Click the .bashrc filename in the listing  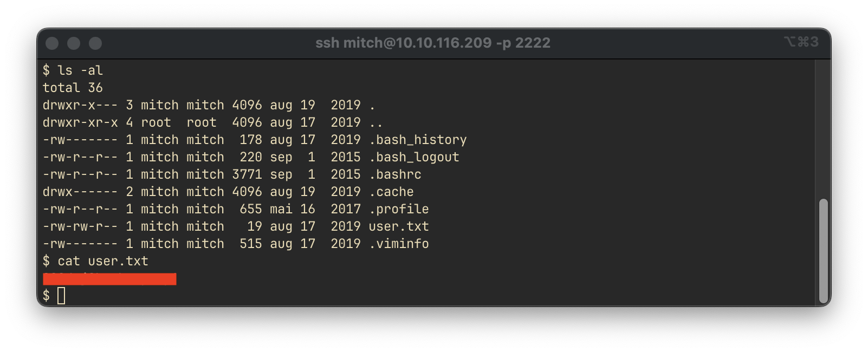(x=395, y=174)
